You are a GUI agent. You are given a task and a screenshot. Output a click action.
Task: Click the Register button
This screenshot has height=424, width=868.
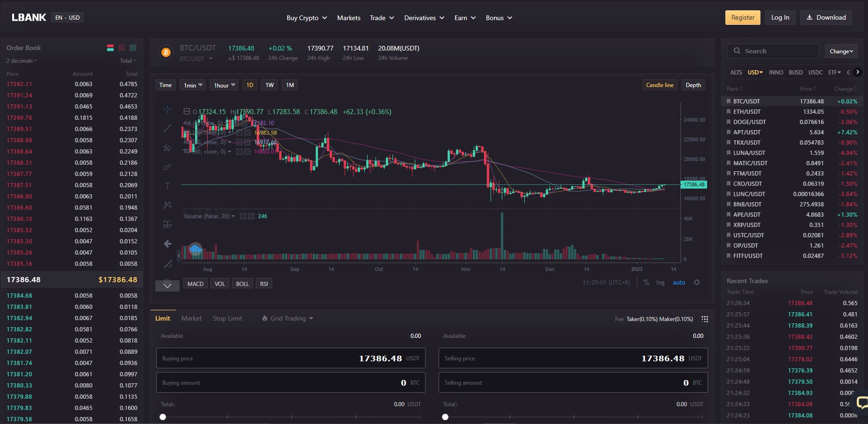pos(743,17)
